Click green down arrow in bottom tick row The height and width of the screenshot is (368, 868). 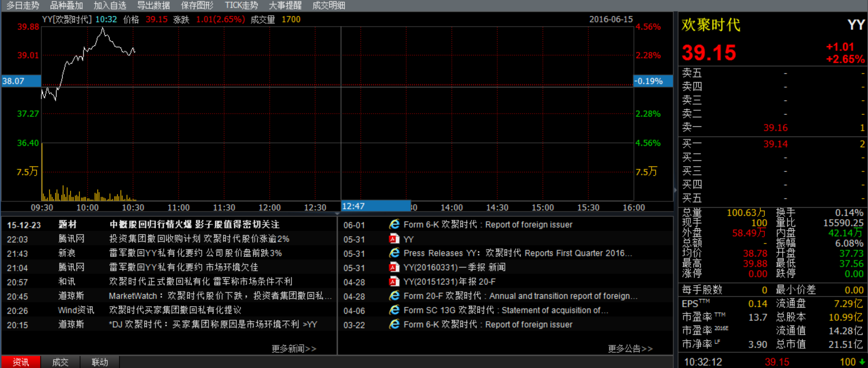[862, 362]
